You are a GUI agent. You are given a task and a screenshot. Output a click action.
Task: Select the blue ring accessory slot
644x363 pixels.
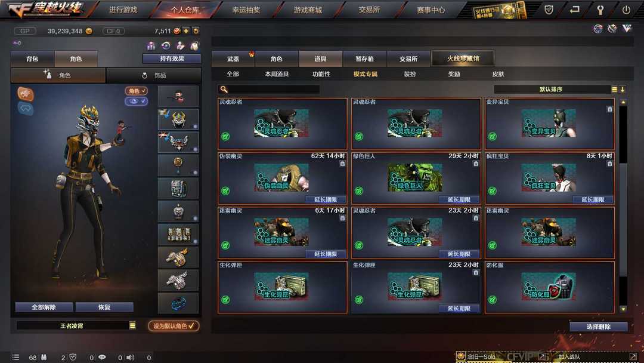click(178, 303)
